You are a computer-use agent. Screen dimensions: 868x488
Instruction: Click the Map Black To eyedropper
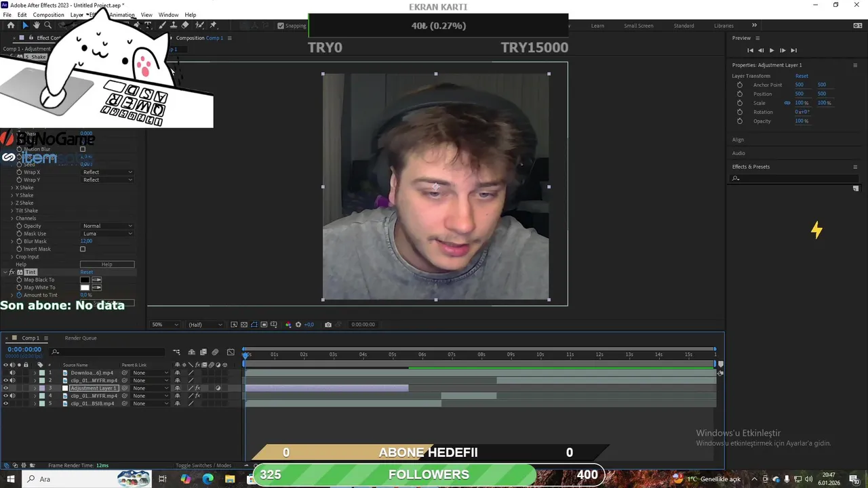tap(97, 280)
